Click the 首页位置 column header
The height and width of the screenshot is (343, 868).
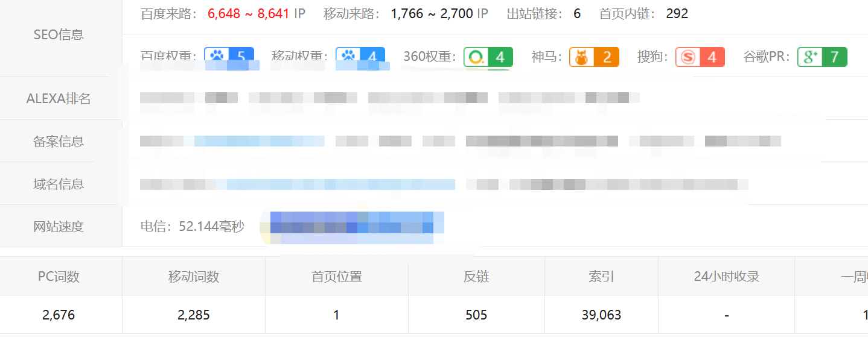pyautogui.click(x=337, y=277)
